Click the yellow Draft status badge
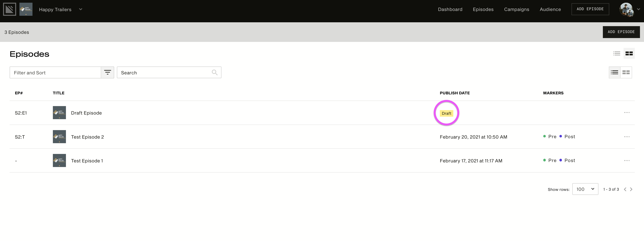 [446, 113]
